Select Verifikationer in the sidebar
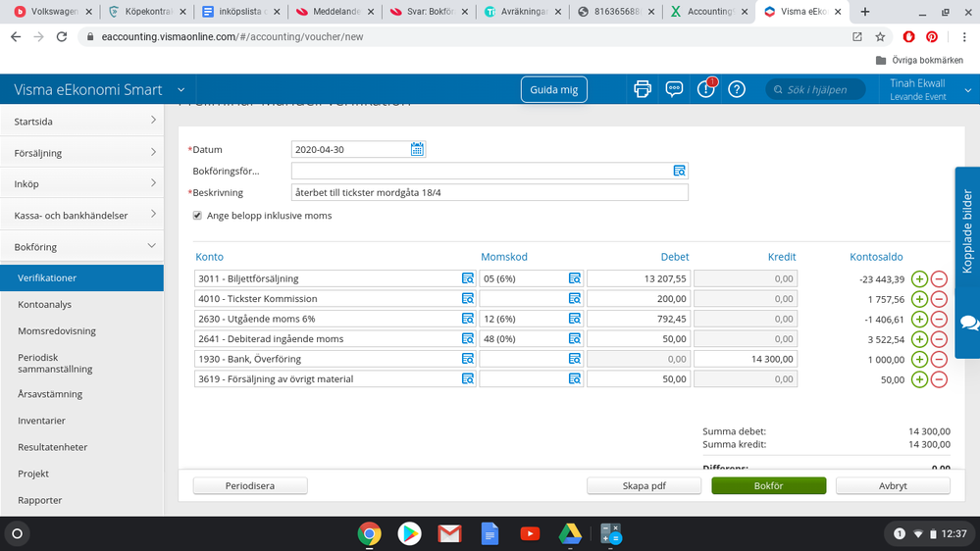The height and width of the screenshot is (551, 980). [81, 278]
